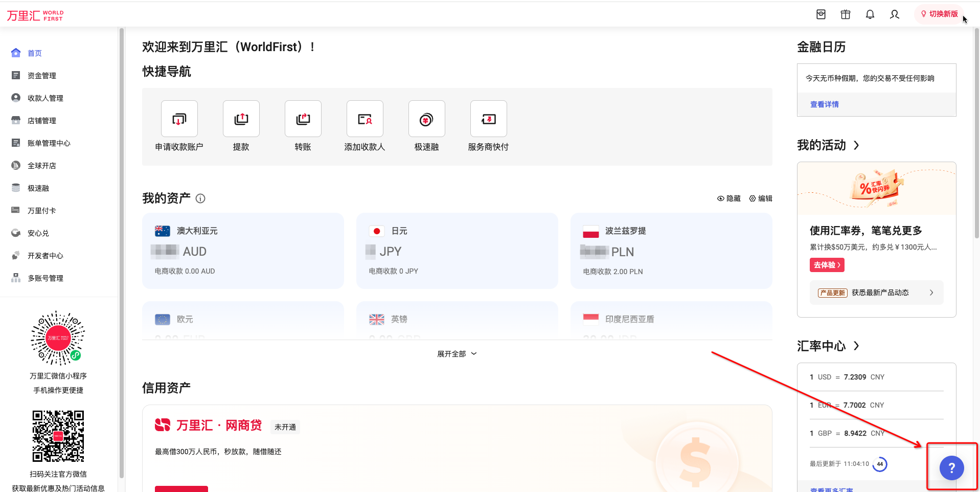Click 服务商快付 shortcut icon
This screenshot has height=492, width=980.
click(x=489, y=119)
